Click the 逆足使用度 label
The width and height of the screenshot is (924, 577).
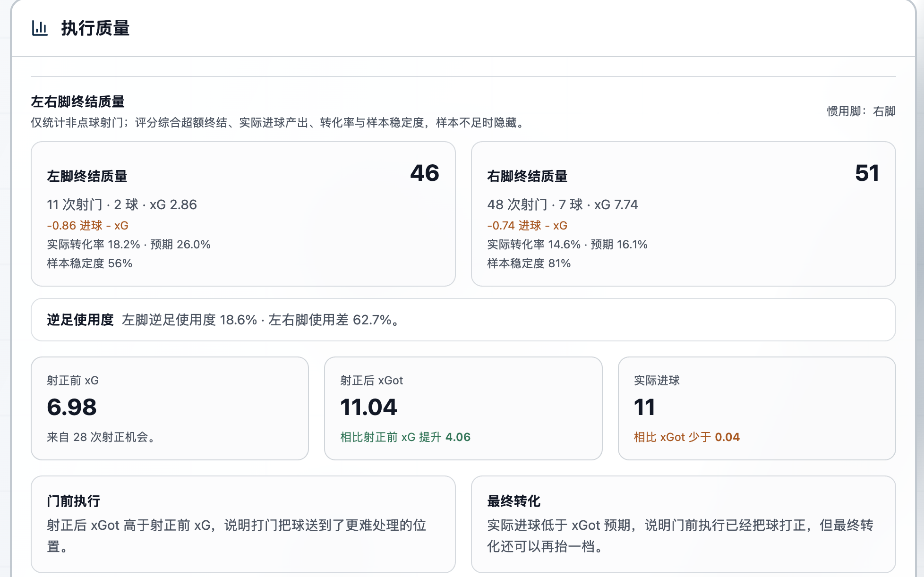80,320
